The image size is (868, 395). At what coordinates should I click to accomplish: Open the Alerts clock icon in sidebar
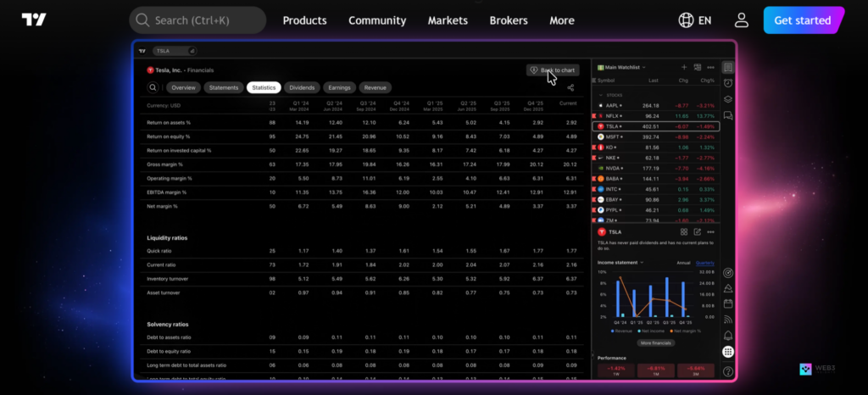728,83
